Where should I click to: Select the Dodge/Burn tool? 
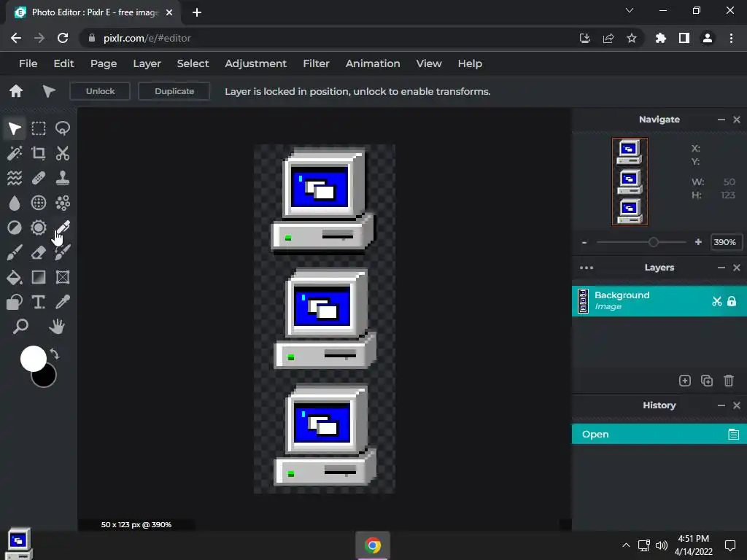coord(15,227)
